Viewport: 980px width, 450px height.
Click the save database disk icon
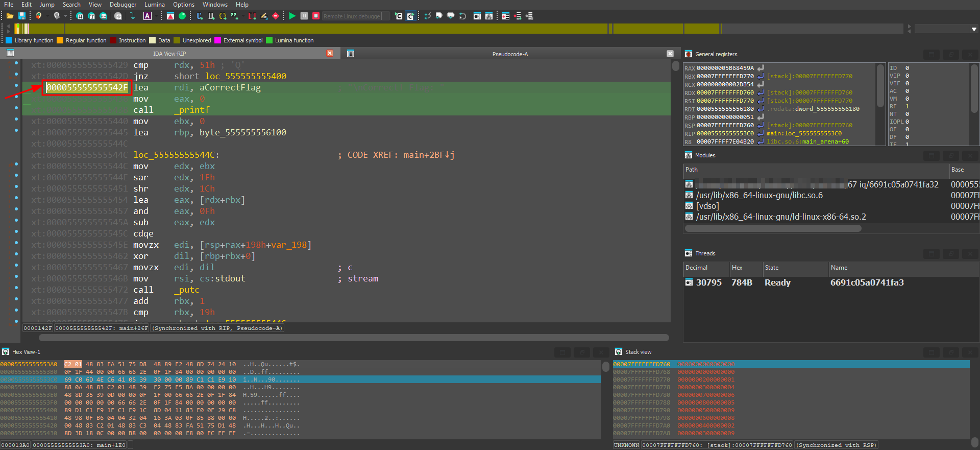point(21,16)
